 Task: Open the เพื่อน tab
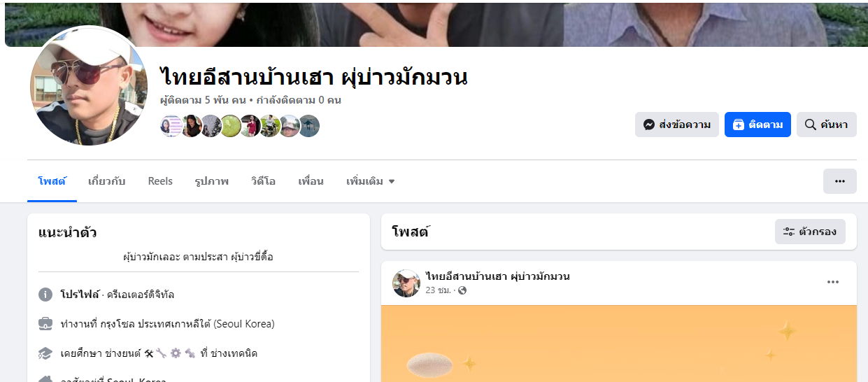coord(311,181)
